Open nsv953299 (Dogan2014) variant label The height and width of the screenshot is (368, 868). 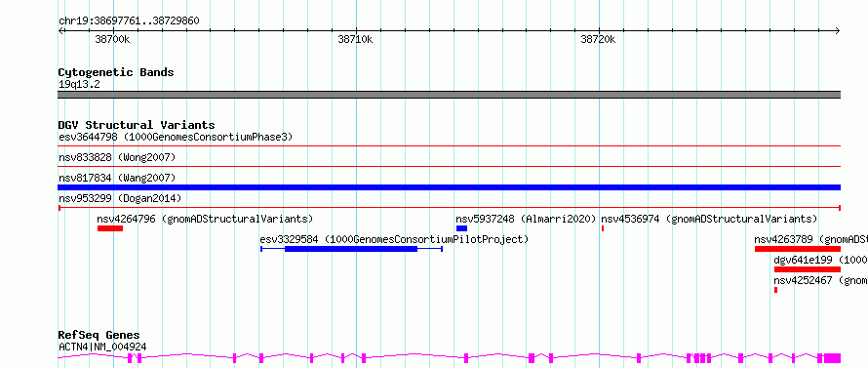(x=120, y=198)
